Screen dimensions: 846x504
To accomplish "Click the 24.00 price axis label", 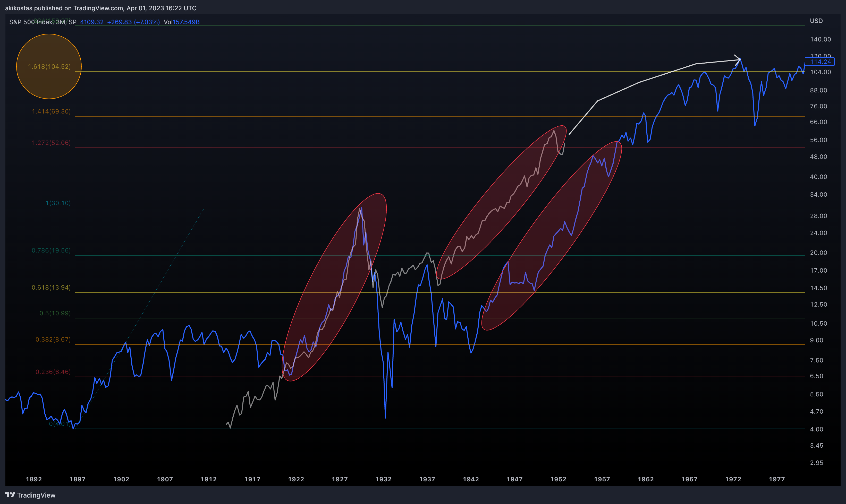I will pos(818,233).
